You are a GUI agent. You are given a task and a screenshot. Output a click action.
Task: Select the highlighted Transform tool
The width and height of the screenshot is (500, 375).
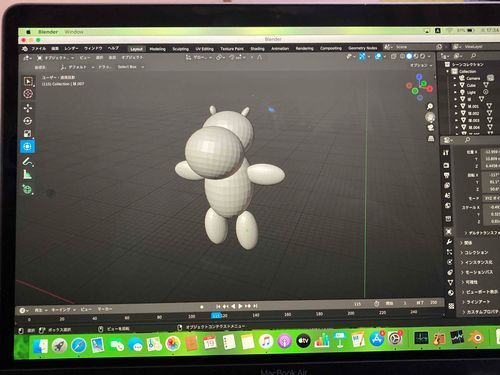tap(27, 146)
